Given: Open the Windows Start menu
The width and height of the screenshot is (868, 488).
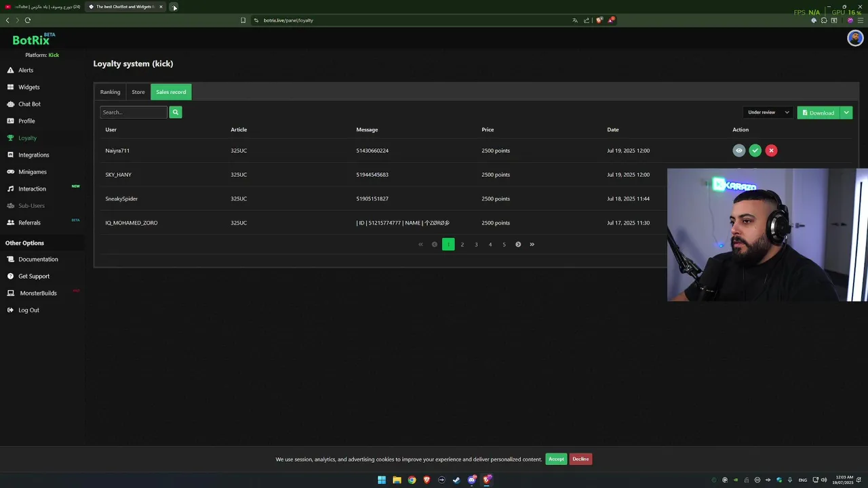Looking at the screenshot, I should tap(382, 480).
